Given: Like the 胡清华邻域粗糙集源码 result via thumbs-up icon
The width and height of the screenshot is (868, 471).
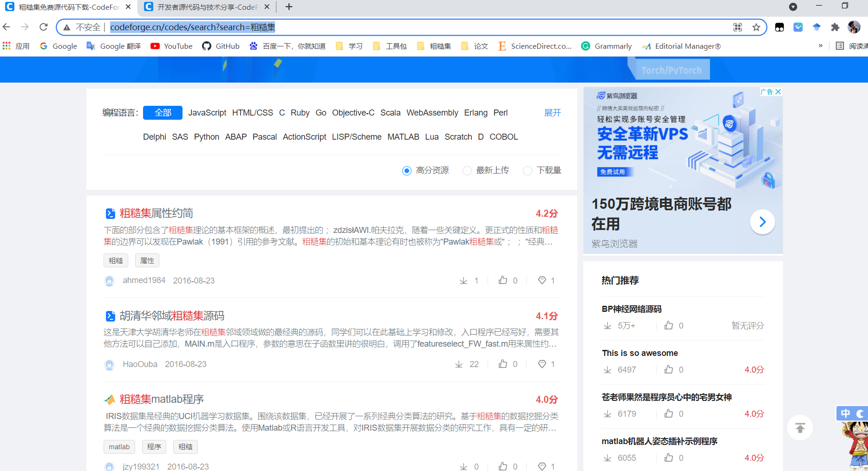Looking at the screenshot, I should [503, 364].
